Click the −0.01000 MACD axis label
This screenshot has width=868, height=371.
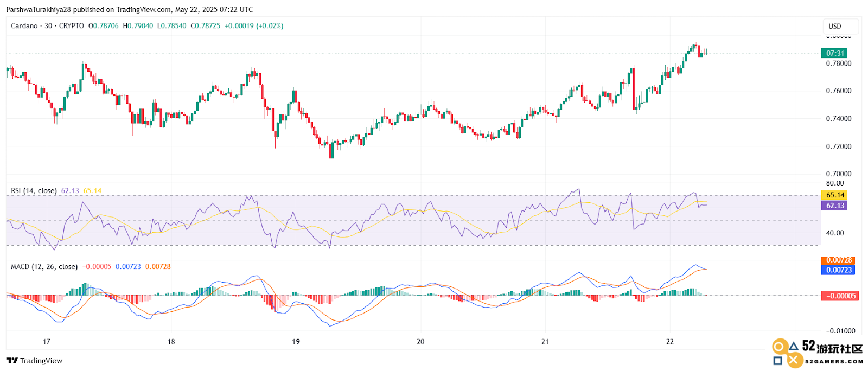point(840,331)
